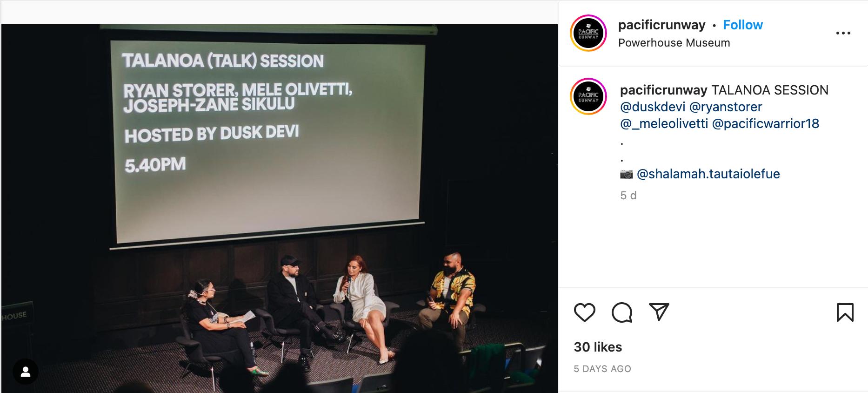The height and width of the screenshot is (393, 868).
Task: Open the three-dot more options menu
Action: point(843,33)
